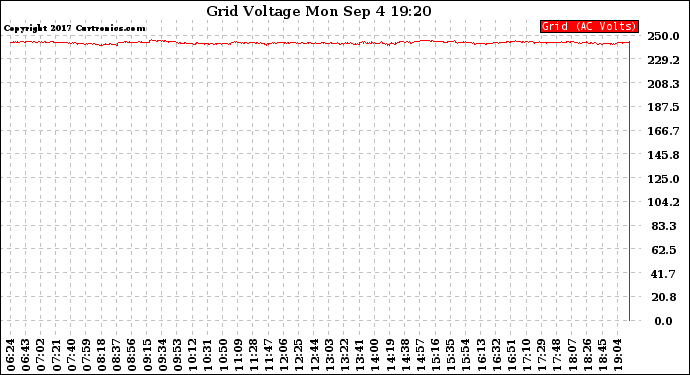Click the 07:59 time axis label
Screen dimensions: 690x375
(86, 355)
